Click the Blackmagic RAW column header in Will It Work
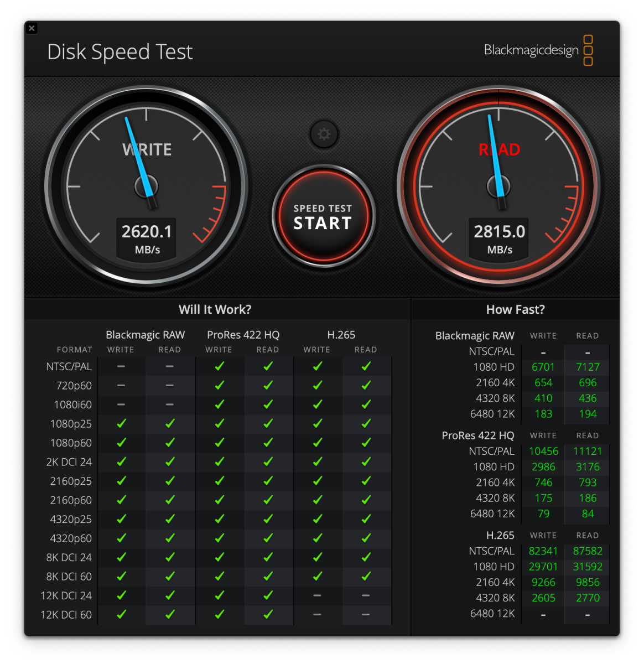 coord(145,335)
